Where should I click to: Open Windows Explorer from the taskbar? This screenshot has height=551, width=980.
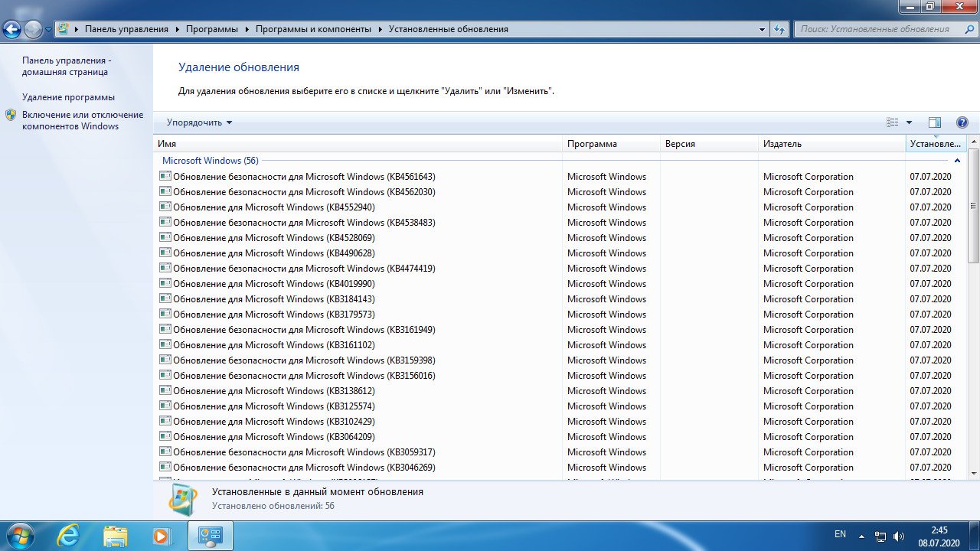point(115,535)
